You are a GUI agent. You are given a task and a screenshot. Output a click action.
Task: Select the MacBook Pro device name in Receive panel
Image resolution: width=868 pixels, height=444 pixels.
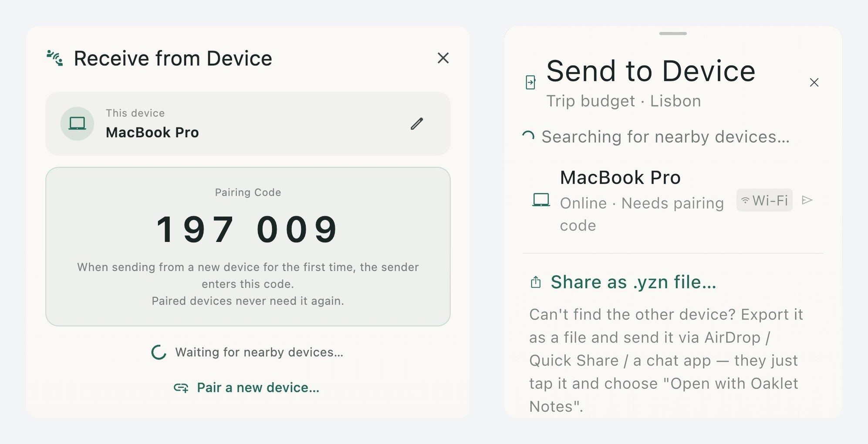tap(152, 132)
